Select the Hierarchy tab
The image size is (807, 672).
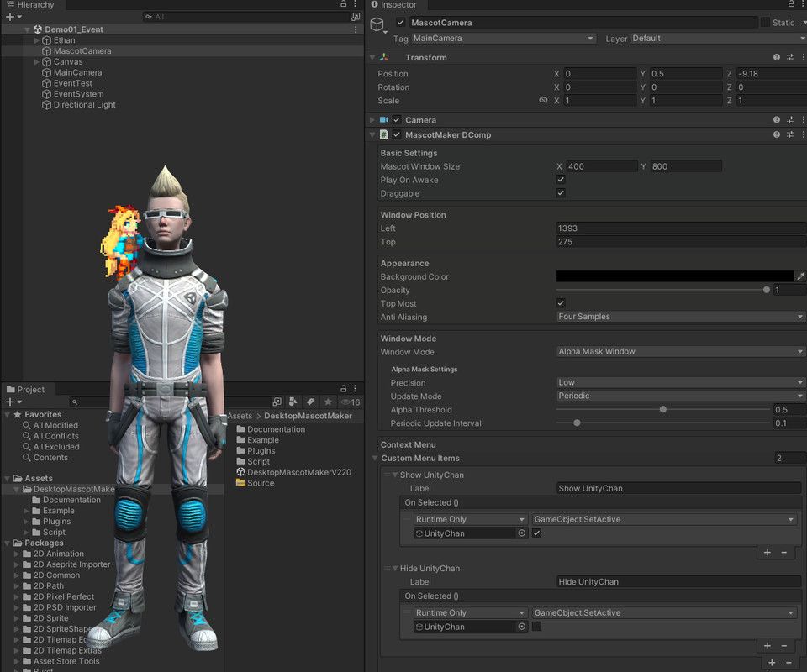tap(32, 4)
